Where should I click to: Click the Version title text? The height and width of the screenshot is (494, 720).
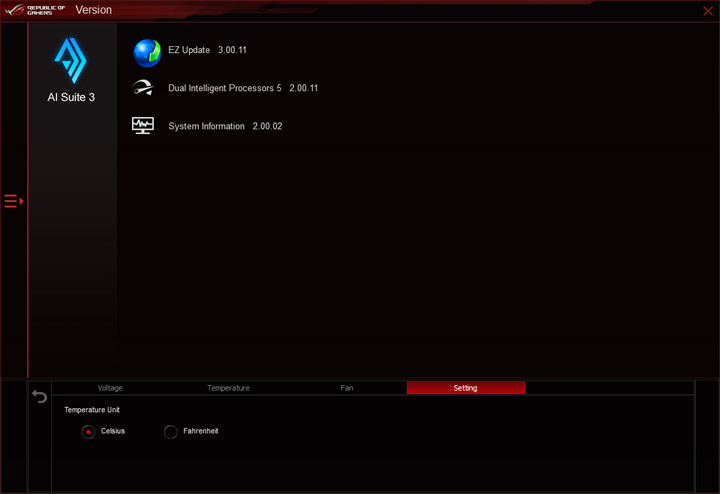click(94, 10)
